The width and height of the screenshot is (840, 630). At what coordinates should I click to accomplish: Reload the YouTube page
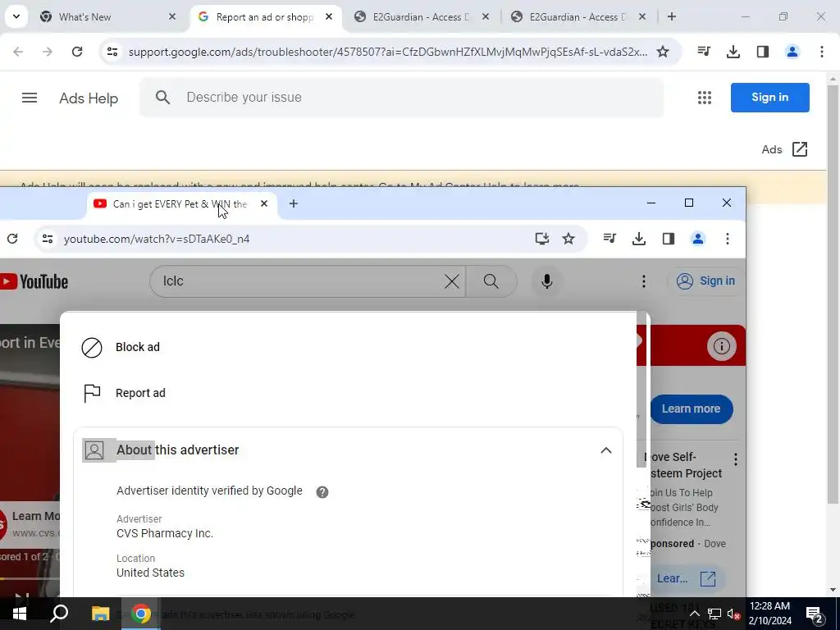(12, 239)
